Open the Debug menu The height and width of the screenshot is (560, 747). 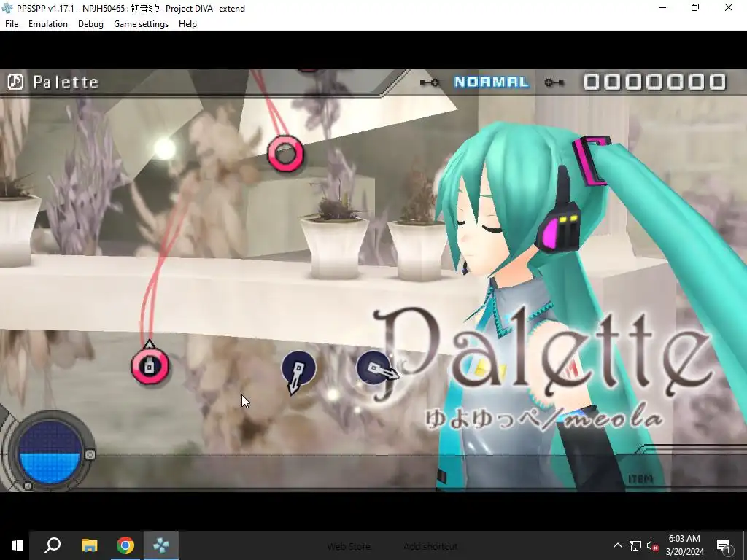(x=90, y=24)
